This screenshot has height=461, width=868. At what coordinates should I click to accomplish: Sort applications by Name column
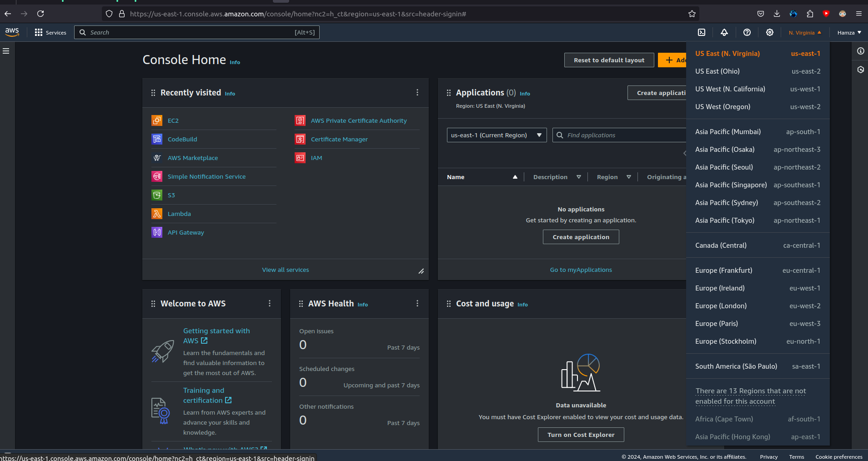tap(482, 177)
